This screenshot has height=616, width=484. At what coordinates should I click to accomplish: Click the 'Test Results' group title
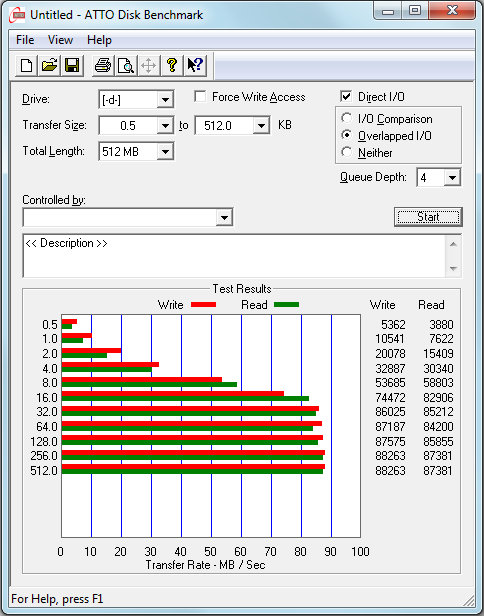pyautogui.click(x=242, y=289)
